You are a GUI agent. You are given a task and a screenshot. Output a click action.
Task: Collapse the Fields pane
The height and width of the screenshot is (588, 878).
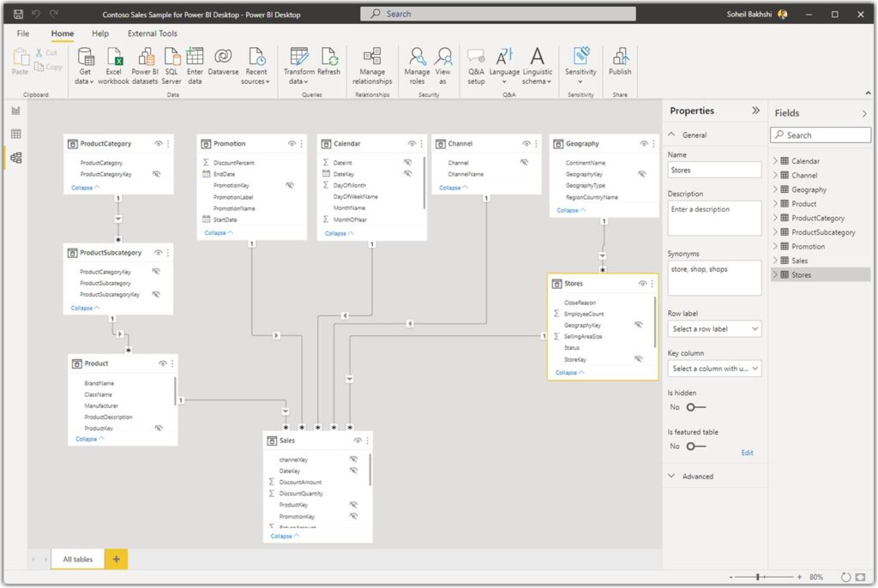pos(864,113)
